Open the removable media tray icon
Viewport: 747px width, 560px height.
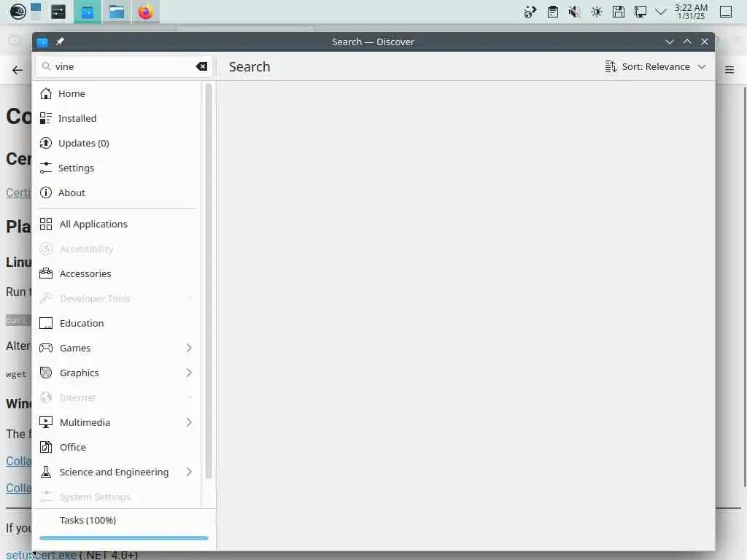(x=619, y=12)
